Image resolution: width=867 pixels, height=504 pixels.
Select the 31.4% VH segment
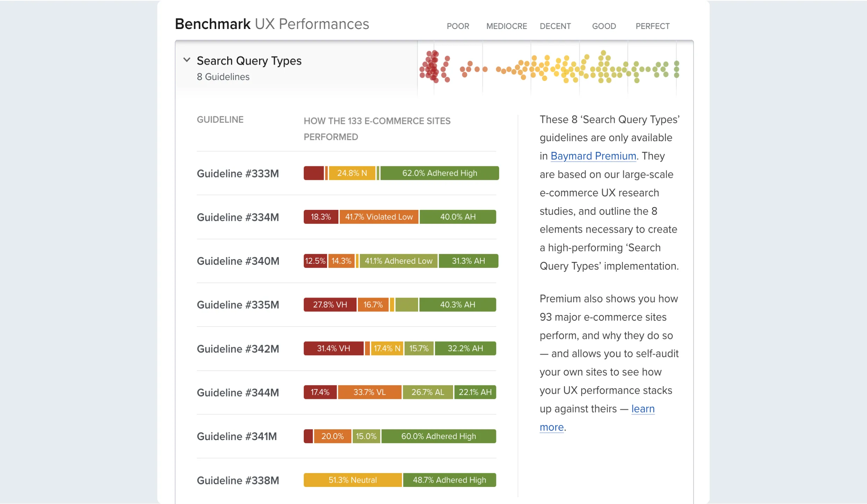tap(333, 349)
